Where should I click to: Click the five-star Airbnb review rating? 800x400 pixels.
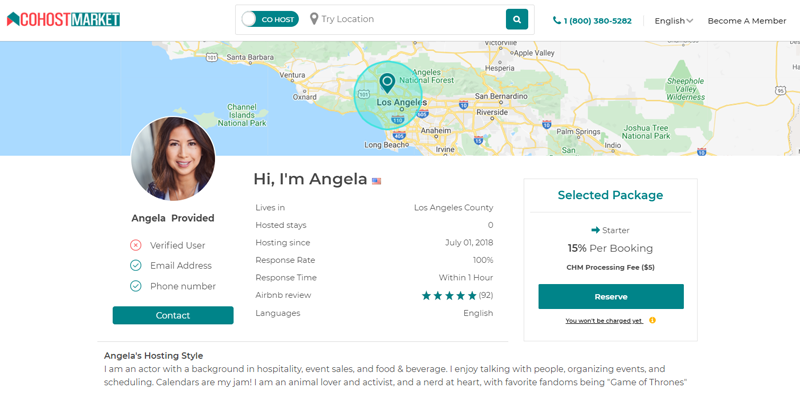[x=449, y=296]
